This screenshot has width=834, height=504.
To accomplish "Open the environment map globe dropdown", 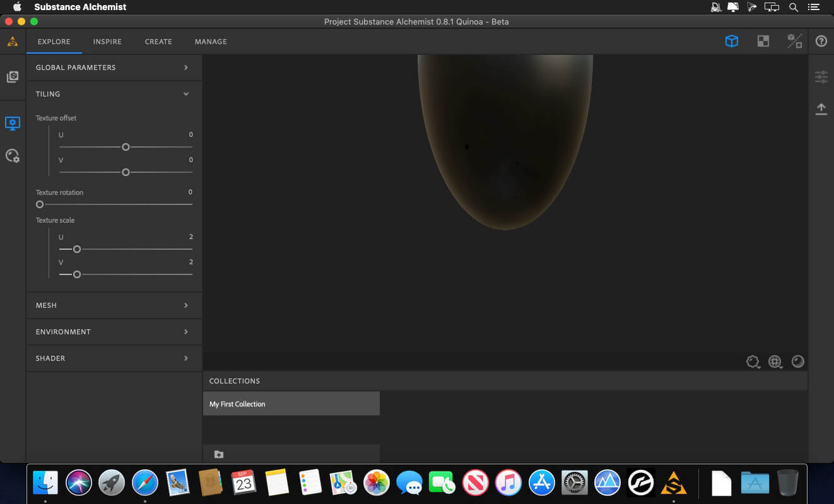I will pos(775,362).
